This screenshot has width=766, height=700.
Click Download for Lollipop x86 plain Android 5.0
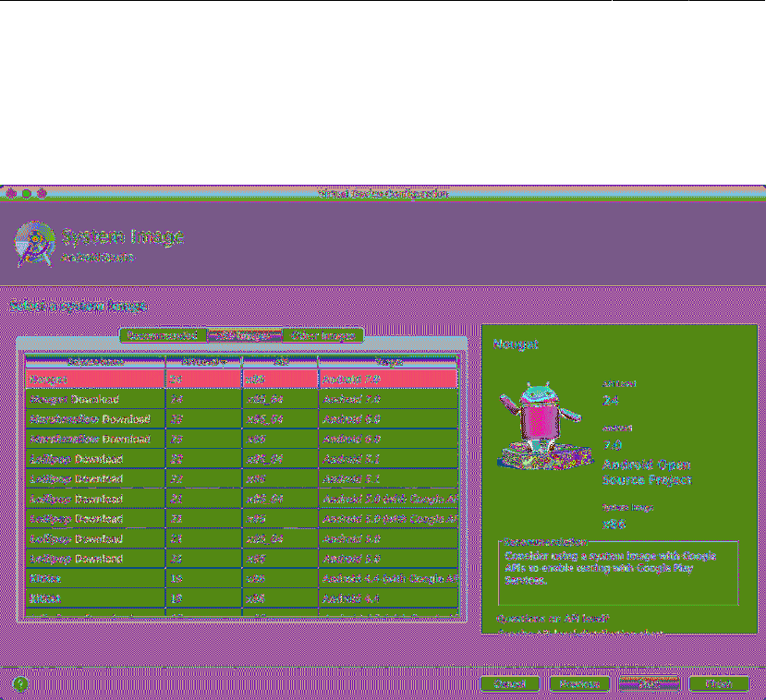point(100,559)
